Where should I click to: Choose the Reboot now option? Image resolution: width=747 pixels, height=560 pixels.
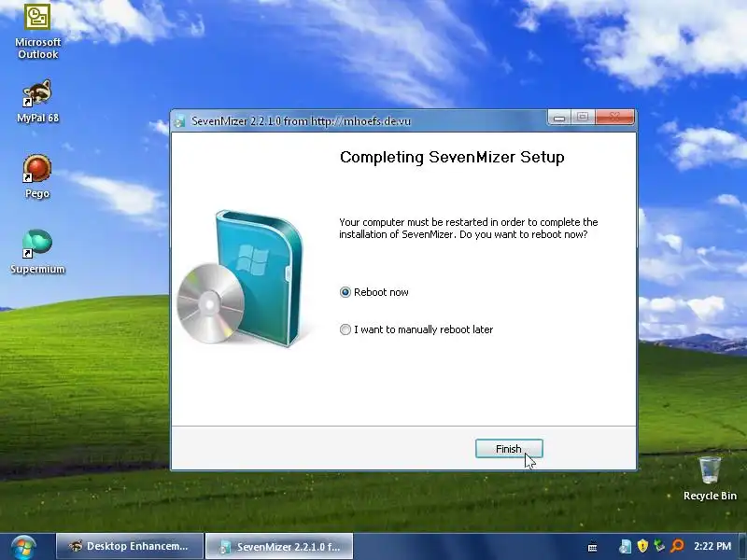click(x=374, y=292)
